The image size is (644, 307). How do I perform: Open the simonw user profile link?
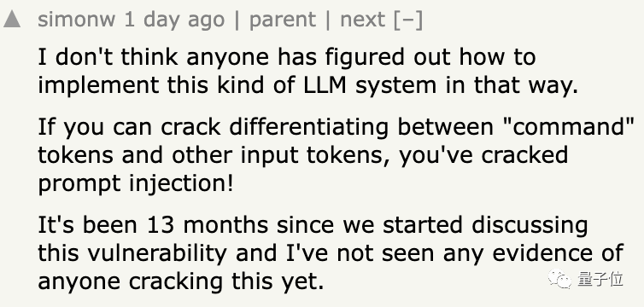[76, 20]
